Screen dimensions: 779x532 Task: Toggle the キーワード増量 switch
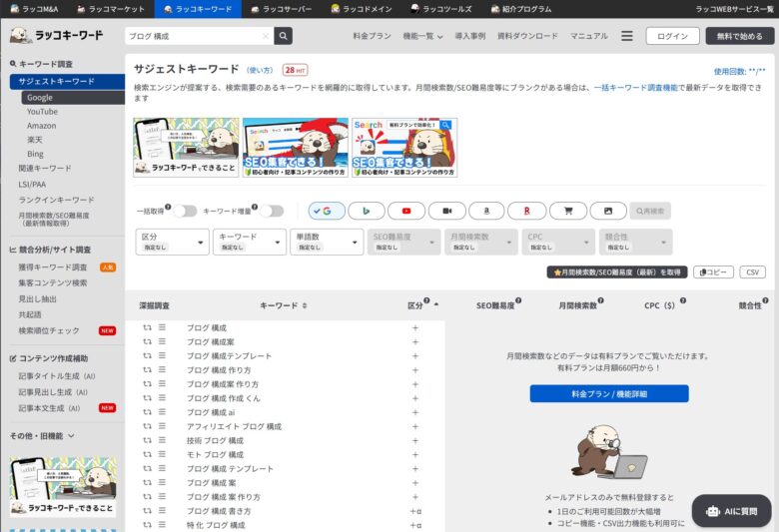pos(272,212)
